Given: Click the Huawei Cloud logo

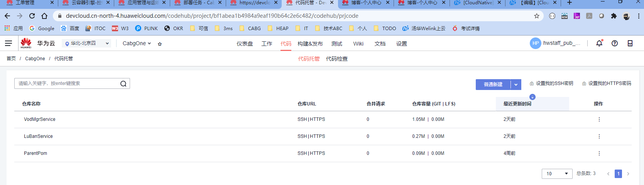Looking at the screenshot, I should pyautogui.click(x=26, y=43).
